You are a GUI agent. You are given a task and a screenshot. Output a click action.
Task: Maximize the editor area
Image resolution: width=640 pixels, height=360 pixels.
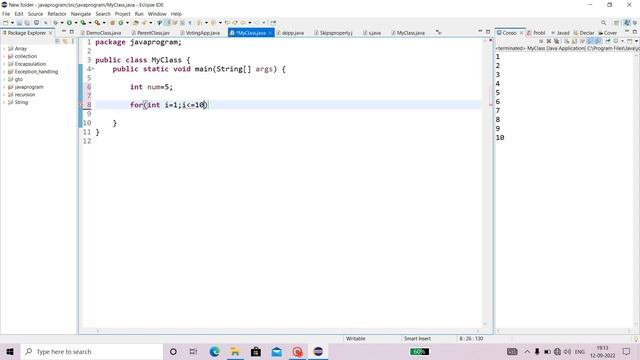click(x=488, y=32)
